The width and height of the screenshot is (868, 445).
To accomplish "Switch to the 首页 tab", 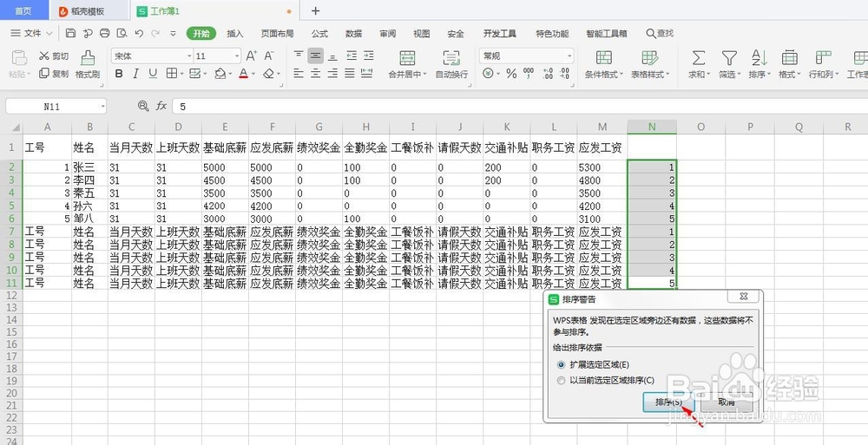I will [23, 11].
